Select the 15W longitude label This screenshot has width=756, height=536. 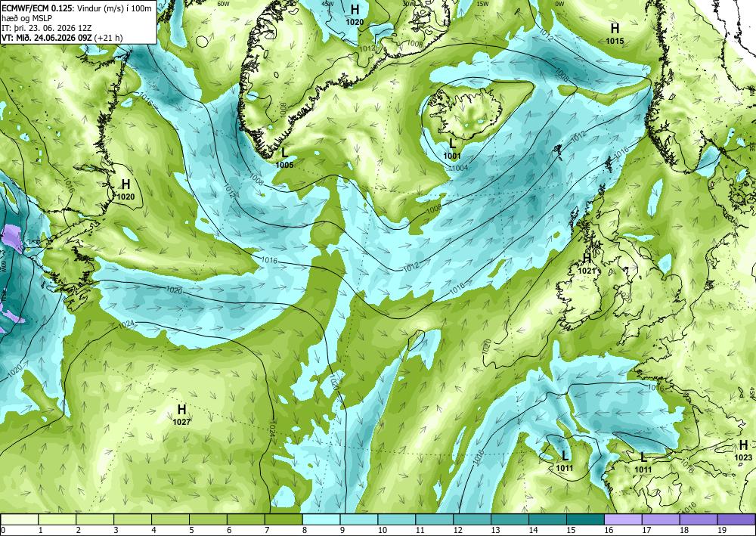click(482, 3)
